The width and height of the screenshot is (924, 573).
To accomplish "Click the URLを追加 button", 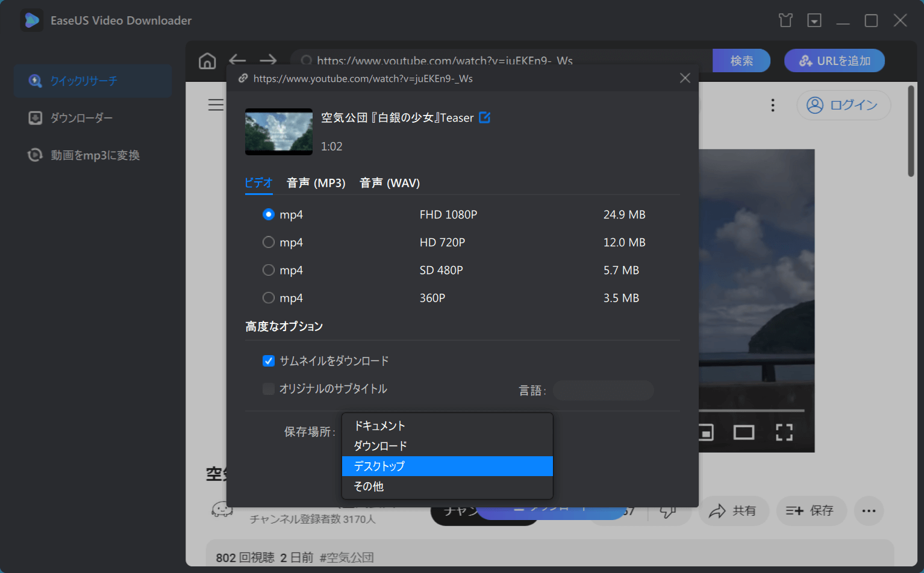I will (x=834, y=61).
